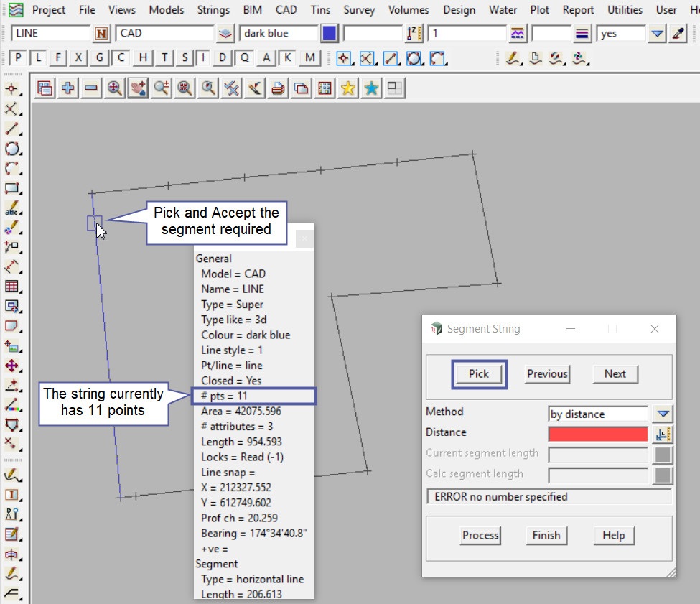The width and height of the screenshot is (700, 604).
Task: Click the yellow star favorites icon
Action: (x=348, y=88)
